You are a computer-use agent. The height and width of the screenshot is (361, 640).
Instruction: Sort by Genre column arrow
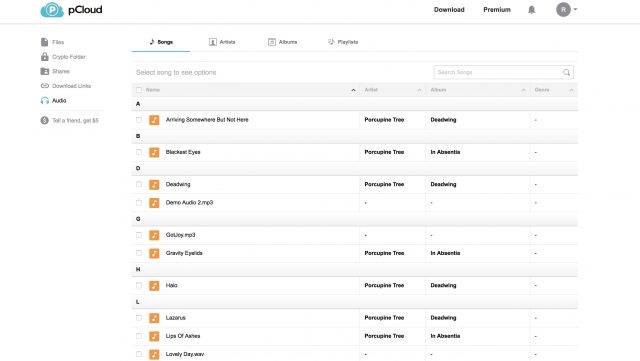click(571, 90)
